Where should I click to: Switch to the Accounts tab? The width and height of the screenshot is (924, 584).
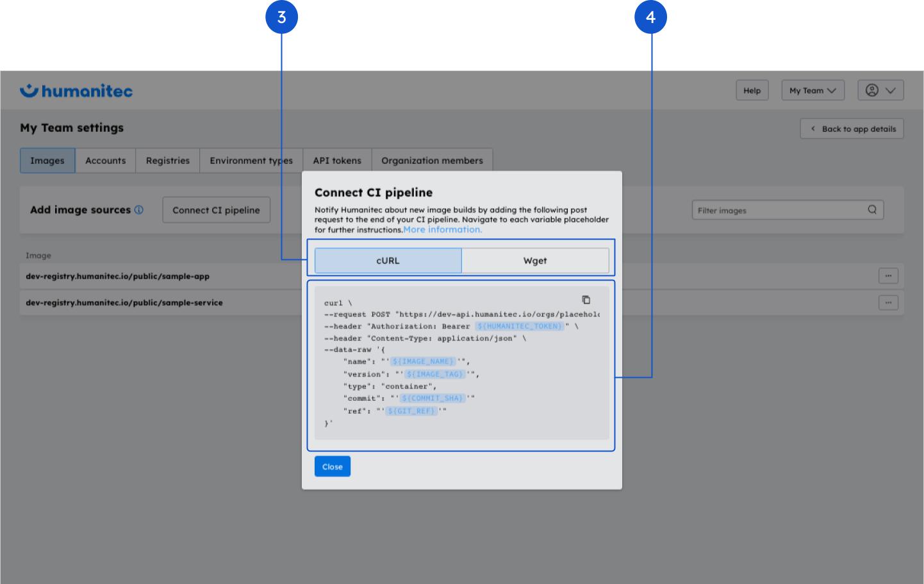[106, 161]
